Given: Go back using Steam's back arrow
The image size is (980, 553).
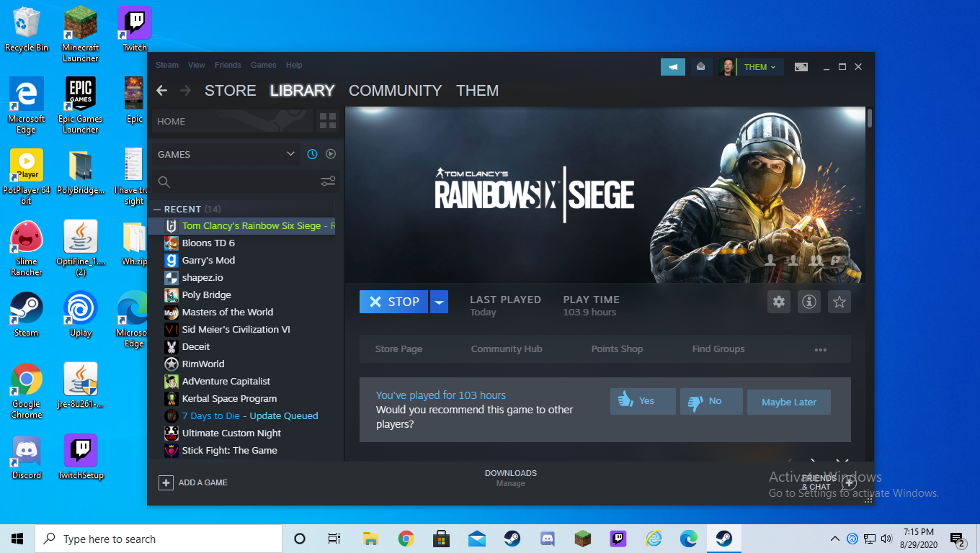Looking at the screenshot, I should coord(162,90).
